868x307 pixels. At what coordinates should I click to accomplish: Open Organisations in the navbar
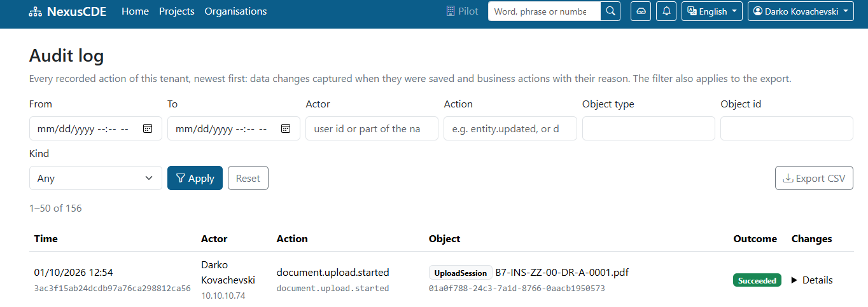(236, 11)
